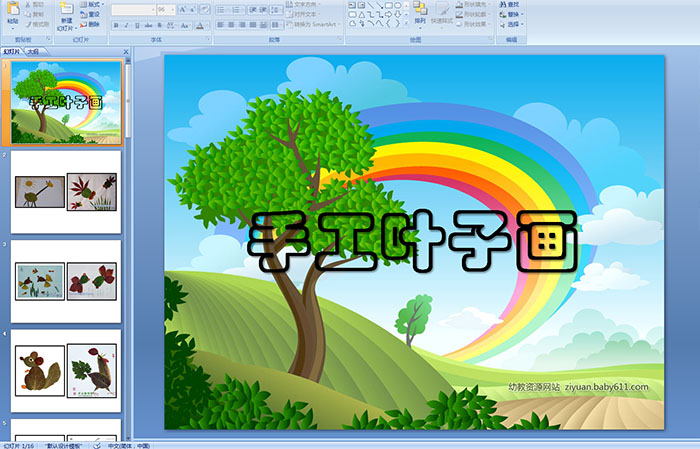The width and height of the screenshot is (700, 449).
Task: Select the Format Painter (格式刷) tool
Action: [x=38, y=24]
